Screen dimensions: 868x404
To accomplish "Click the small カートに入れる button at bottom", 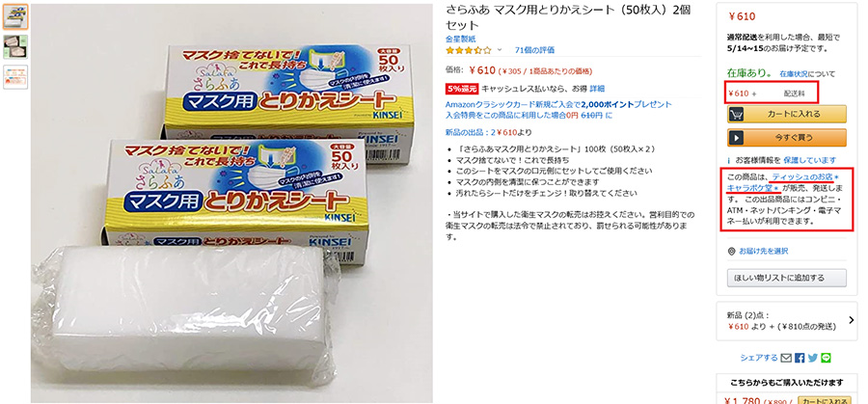I will 824,401.
